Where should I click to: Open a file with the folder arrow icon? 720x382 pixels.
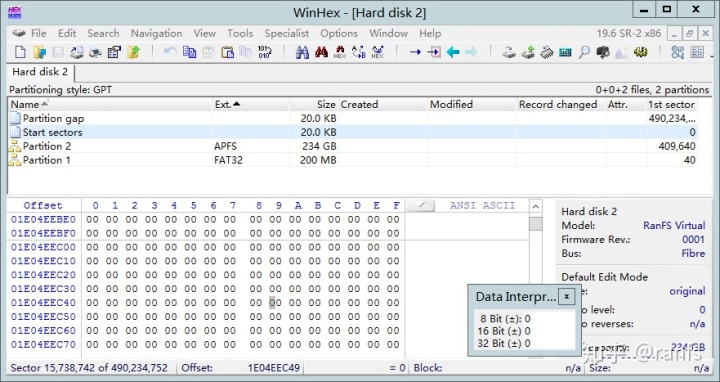(x=39, y=52)
